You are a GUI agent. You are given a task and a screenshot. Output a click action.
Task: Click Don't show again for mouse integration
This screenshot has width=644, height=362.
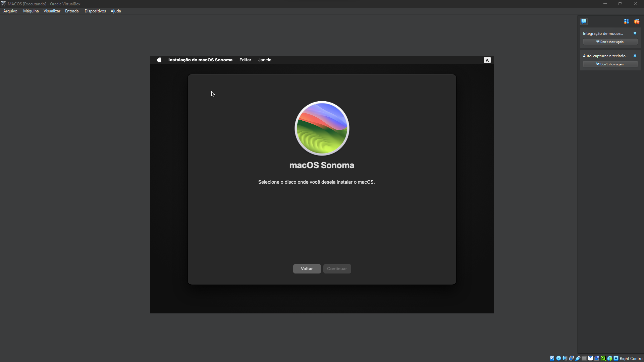(610, 42)
